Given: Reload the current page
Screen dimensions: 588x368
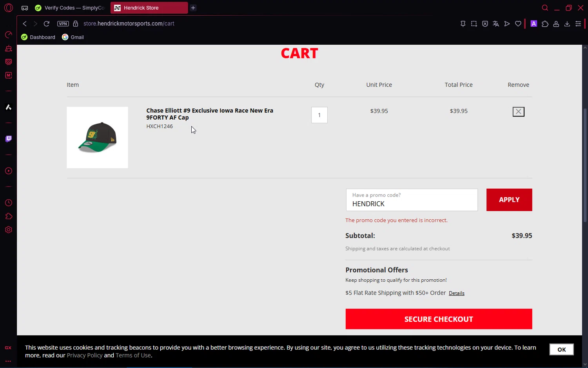Looking at the screenshot, I should tap(47, 24).
